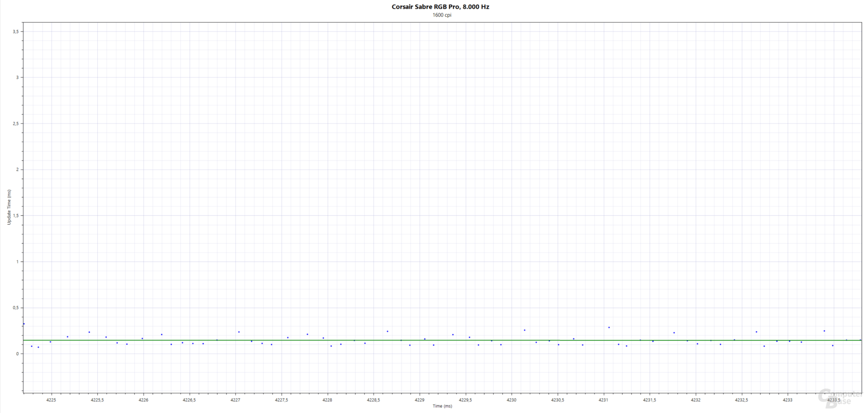Click the x-axis tick label 4228

pos(327,400)
